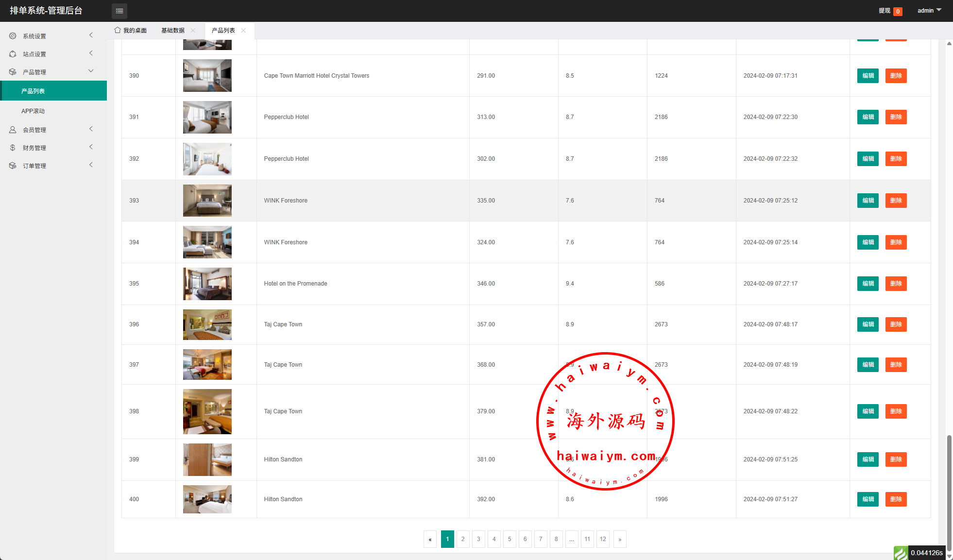The image size is (953, 560).
Task: Go to pagination page 12
Action: [x=603, y=539]
